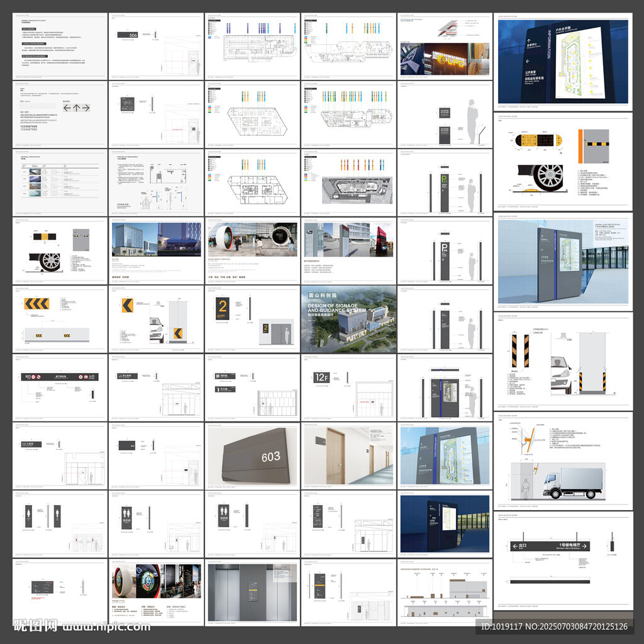Select the yellow black speed bump graphic
This screenshot has width=644, height=644.
[538, 140]
